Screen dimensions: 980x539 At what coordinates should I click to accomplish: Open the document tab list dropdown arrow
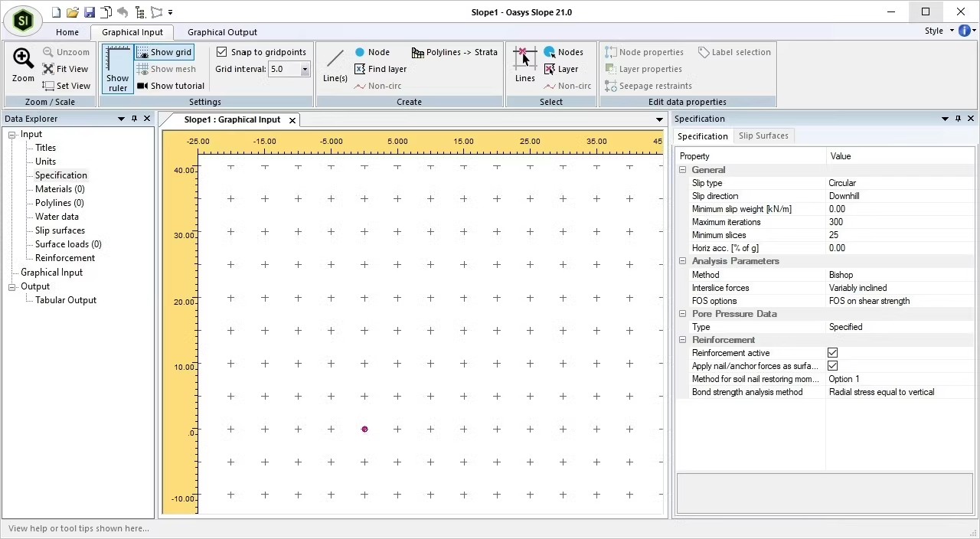tap(659, 119)
